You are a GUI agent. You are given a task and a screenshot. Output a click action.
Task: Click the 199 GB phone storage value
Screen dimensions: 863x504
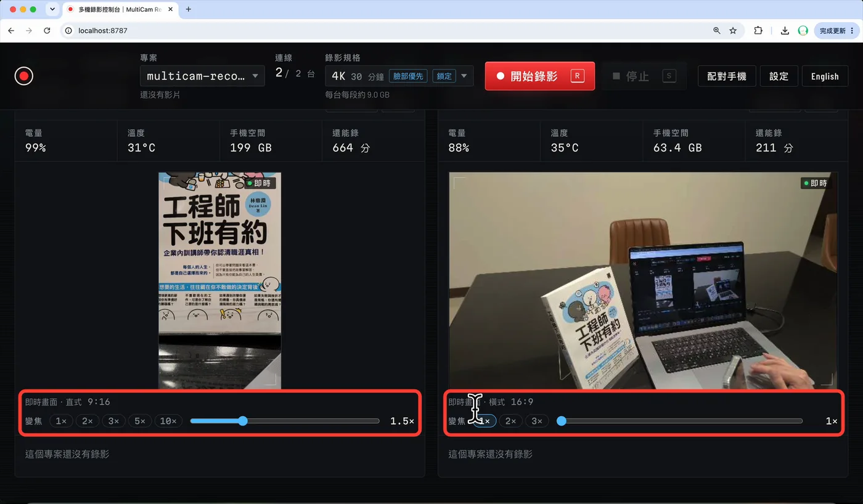[251, 148]
